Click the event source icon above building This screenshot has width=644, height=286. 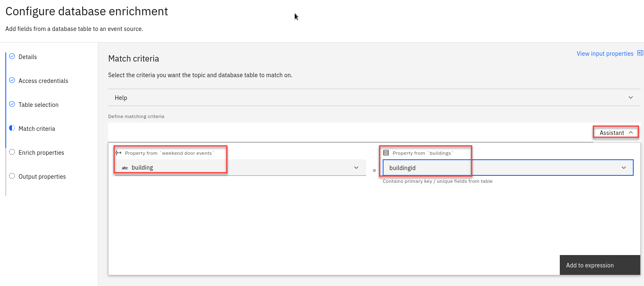pos(118,153)
